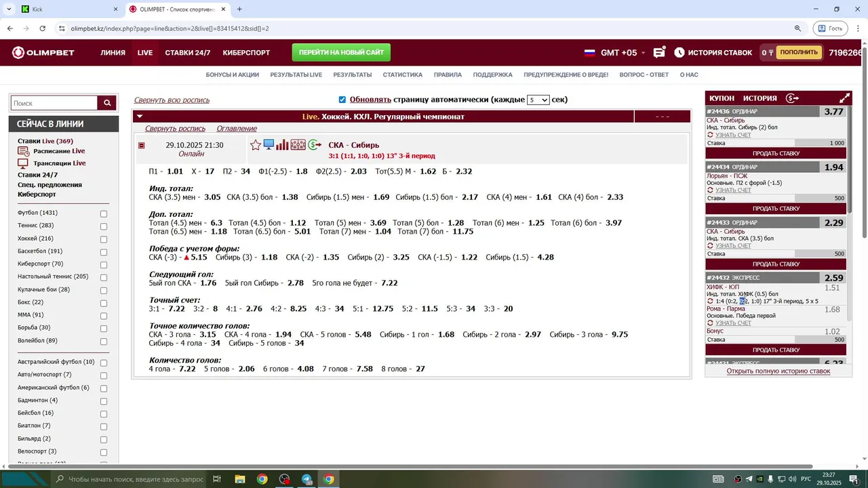Click ПЕРЕЙТИ НА НОВЫЙ САЙТ button
This screenshot has height=488, width=868.
(341, 52)
